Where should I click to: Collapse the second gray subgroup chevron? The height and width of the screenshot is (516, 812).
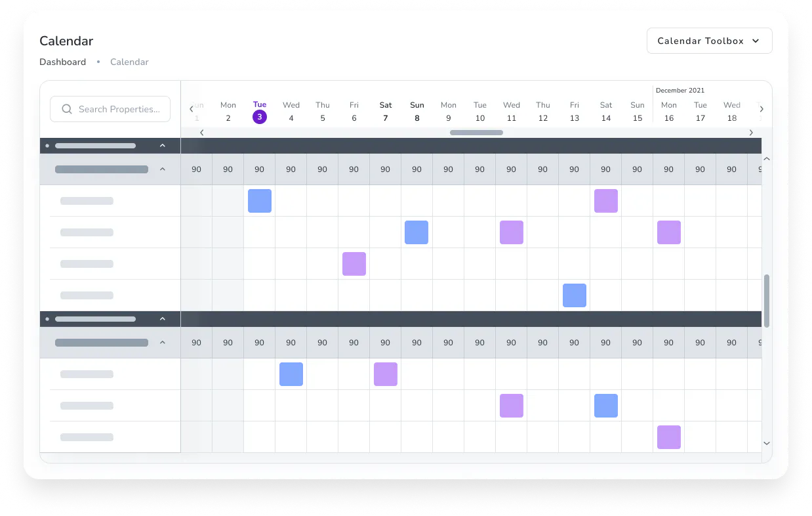click(x=163, y=343)
